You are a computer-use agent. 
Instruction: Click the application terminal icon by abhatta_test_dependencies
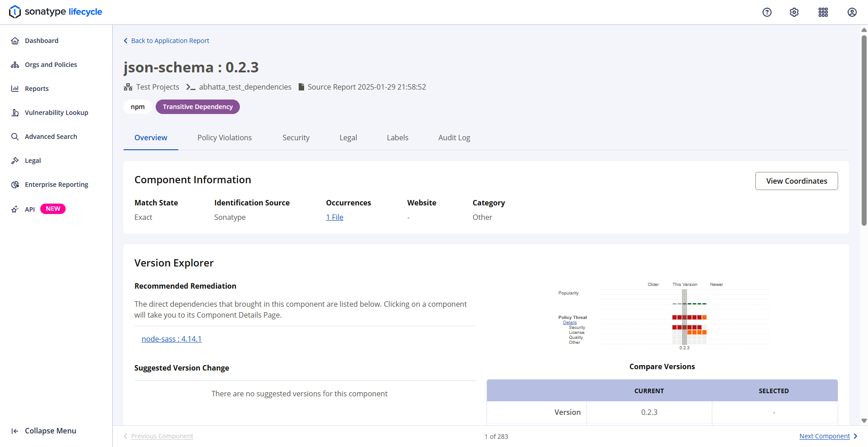[191, 87]
